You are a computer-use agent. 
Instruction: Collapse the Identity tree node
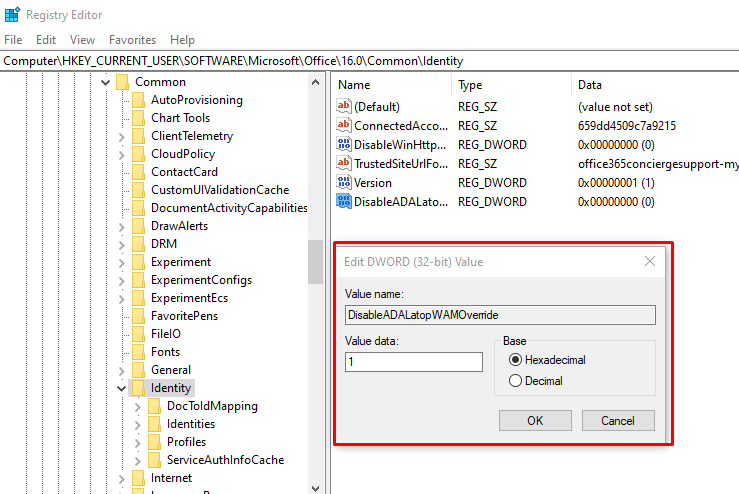pyautogui.click(x=122, y=388)
